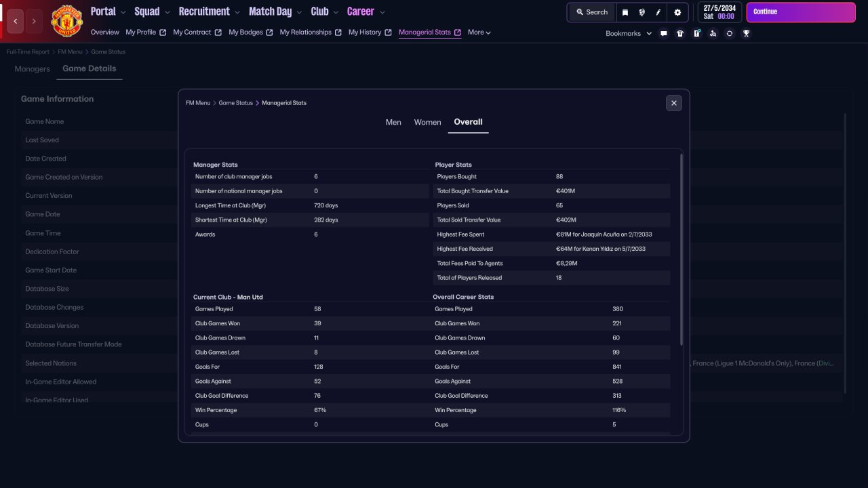
Task: Expand the Squad menu chevron
Action: pos(167,12)
